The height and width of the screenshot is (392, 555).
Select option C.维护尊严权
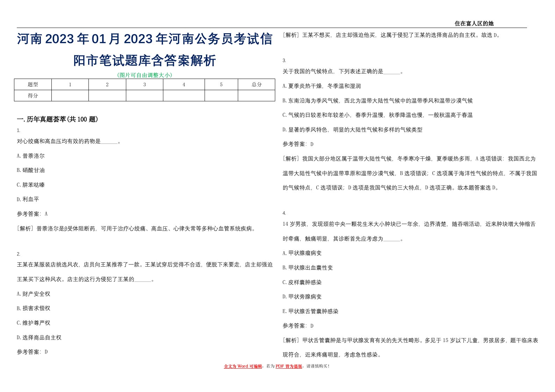click(x=34, y=323)
